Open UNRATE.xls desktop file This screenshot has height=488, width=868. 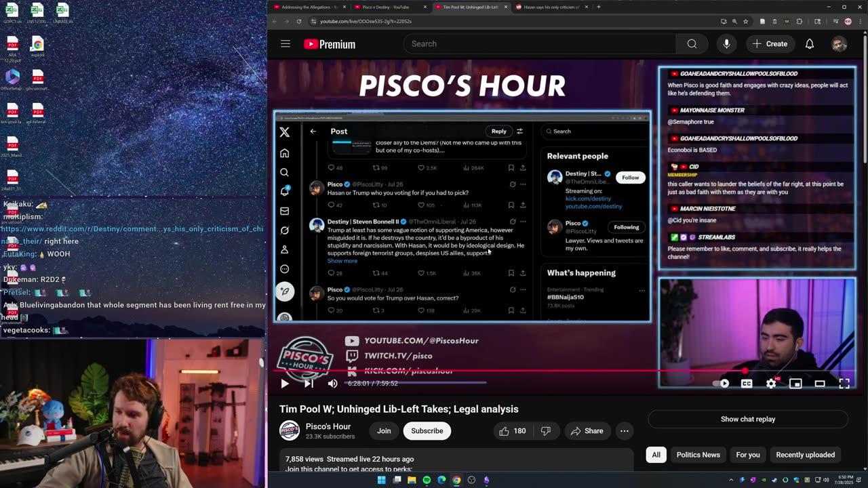point(62,14)
